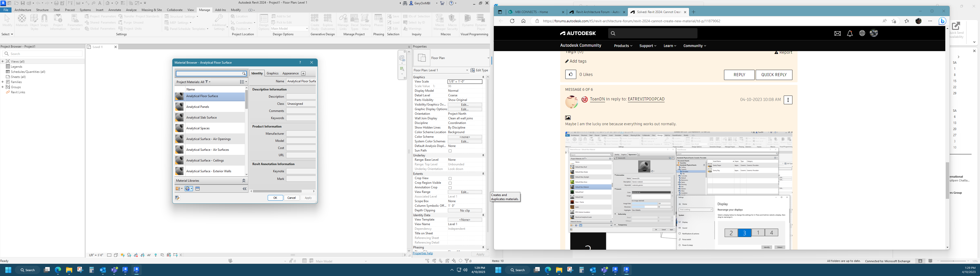Open Project Information in the ribbon

[x=58, y=22]
